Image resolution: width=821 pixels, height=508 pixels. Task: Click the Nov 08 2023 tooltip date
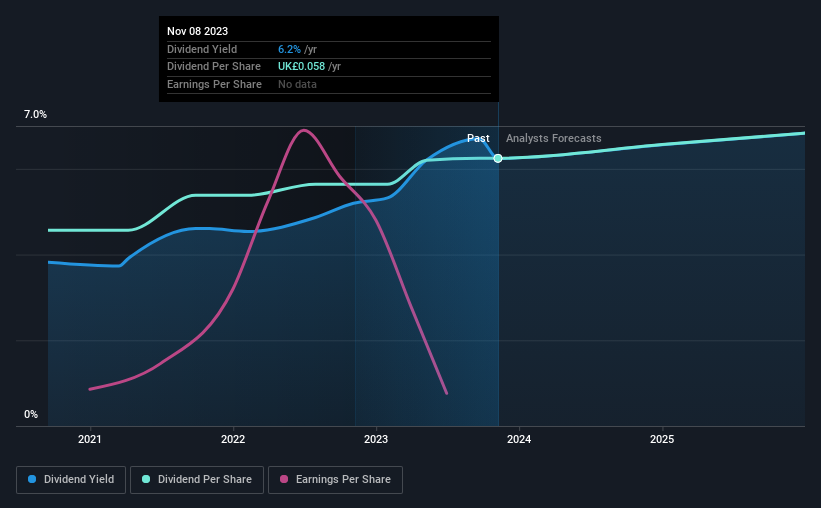(x=197, y=31)
